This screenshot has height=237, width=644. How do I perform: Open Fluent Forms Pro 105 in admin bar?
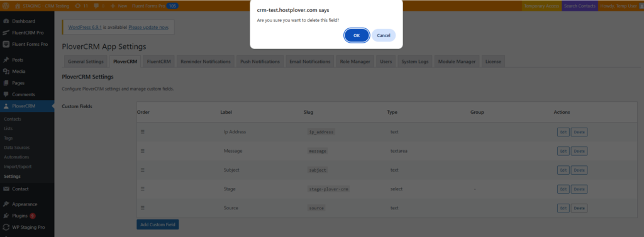click(155, 6)
